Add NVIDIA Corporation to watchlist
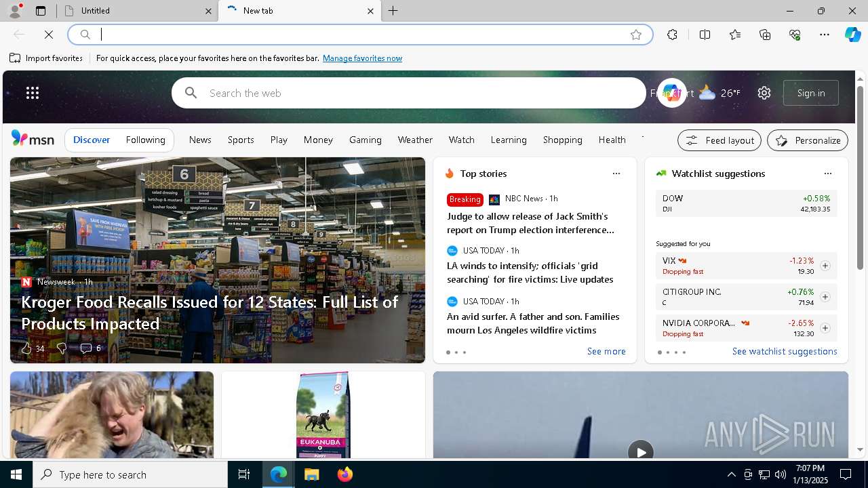This screenshot has height=488, width=868. (825, 328)
